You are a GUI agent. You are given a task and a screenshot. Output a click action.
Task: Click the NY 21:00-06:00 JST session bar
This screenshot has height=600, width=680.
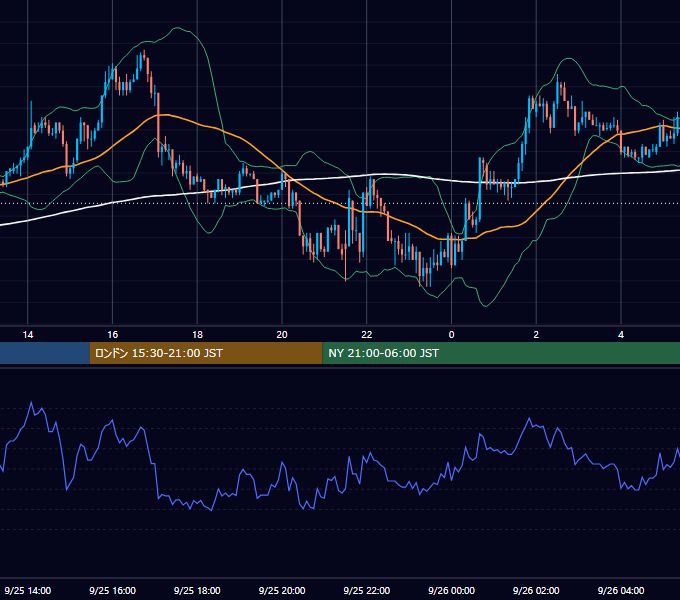(501, 353)
